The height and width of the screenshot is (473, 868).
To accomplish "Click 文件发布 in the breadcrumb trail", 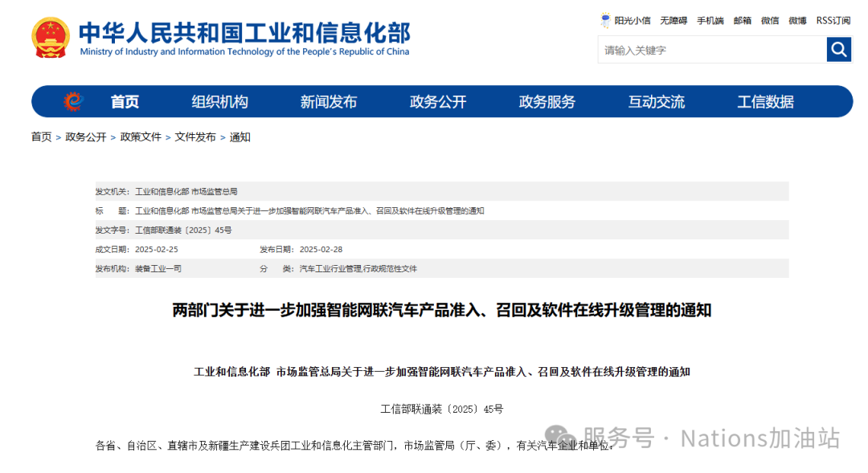I will [195, 137].
